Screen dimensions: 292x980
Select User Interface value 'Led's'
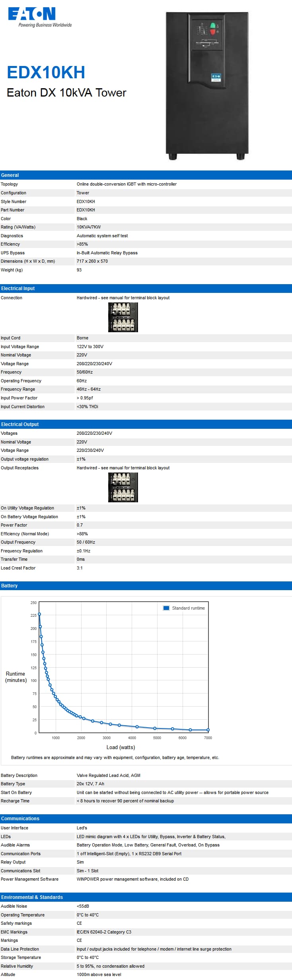[82, 828]
